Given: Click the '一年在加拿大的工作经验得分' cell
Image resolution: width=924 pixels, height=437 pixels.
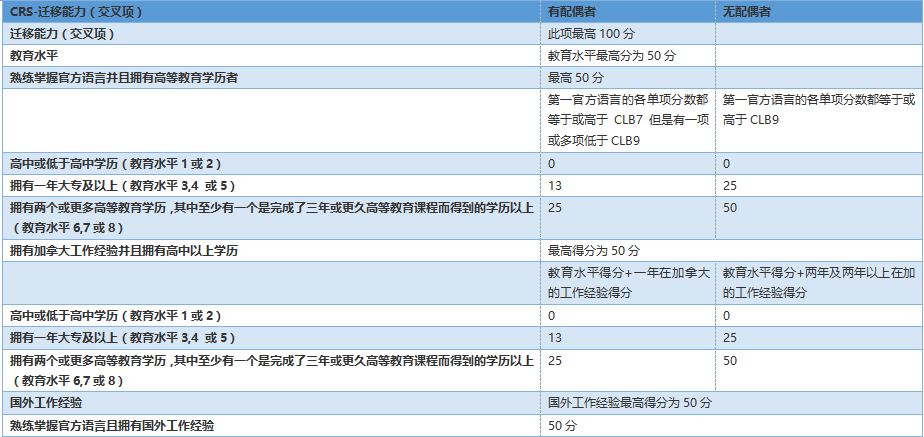Looking at the screenshot, I should (627, 282).
